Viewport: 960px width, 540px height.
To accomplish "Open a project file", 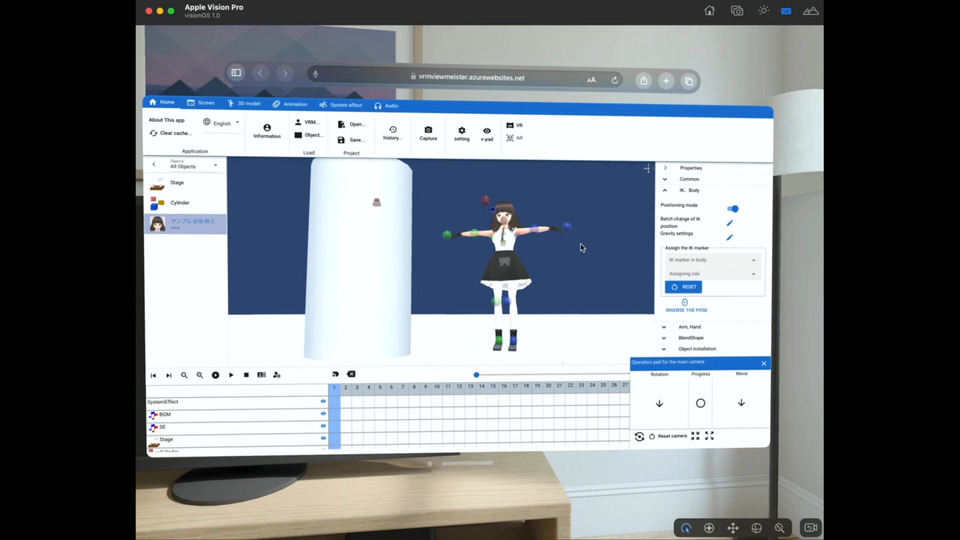I will pyautogui.click(x=351, y=124).
